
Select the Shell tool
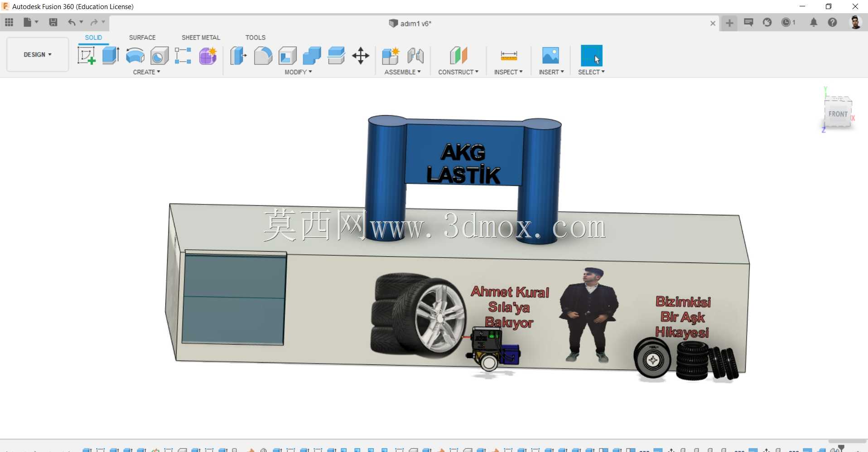pos(288,56)
